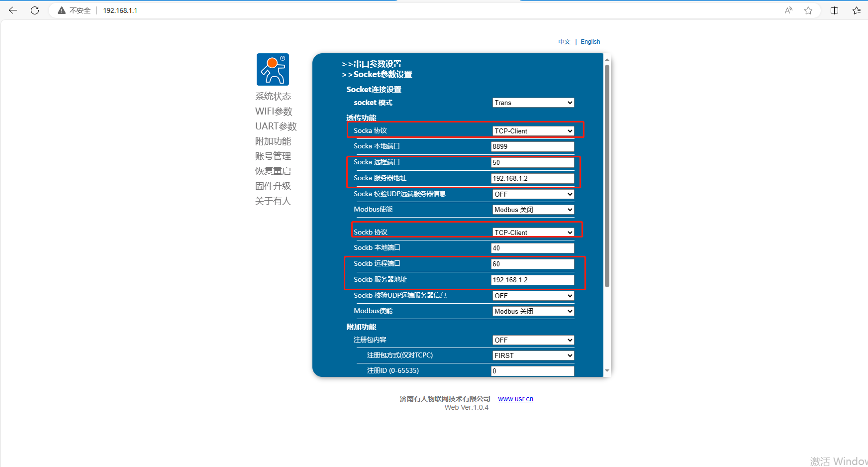Click the settings panel vertical scrollbar
The image size is (868, 467).
pos(607,174)
